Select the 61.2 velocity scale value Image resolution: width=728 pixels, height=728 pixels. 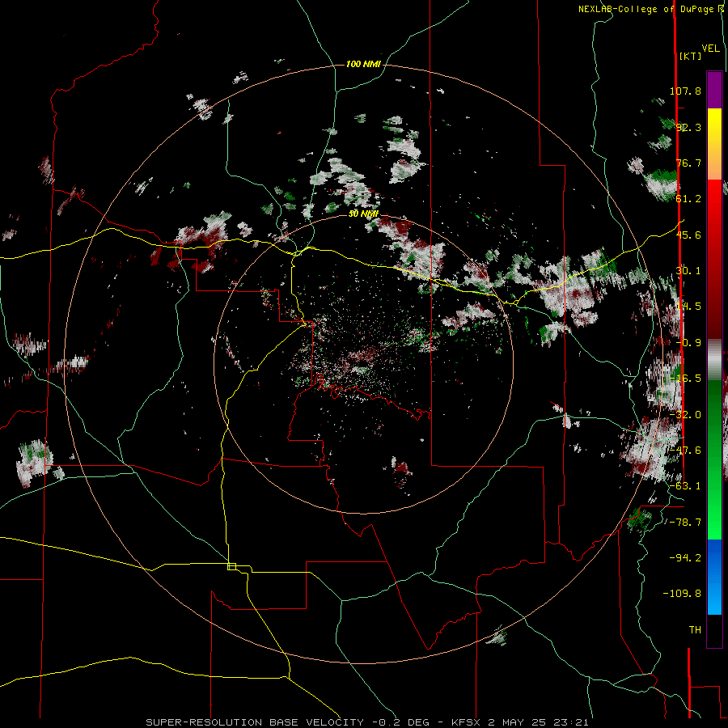tap(688, 199)
